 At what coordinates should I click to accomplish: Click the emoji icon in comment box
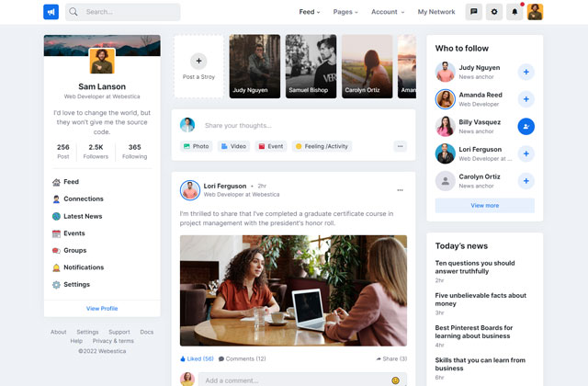(396, 380)
